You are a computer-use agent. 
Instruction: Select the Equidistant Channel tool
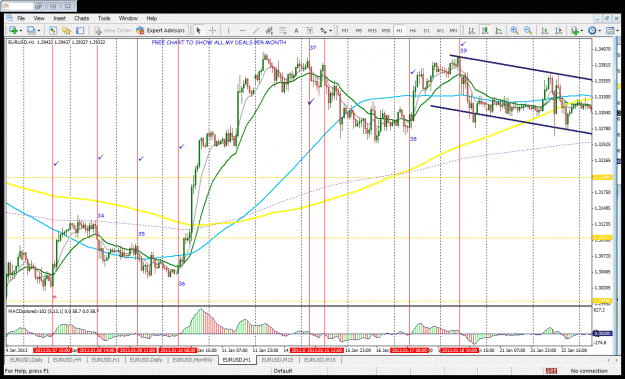click(x=269, y=30)
